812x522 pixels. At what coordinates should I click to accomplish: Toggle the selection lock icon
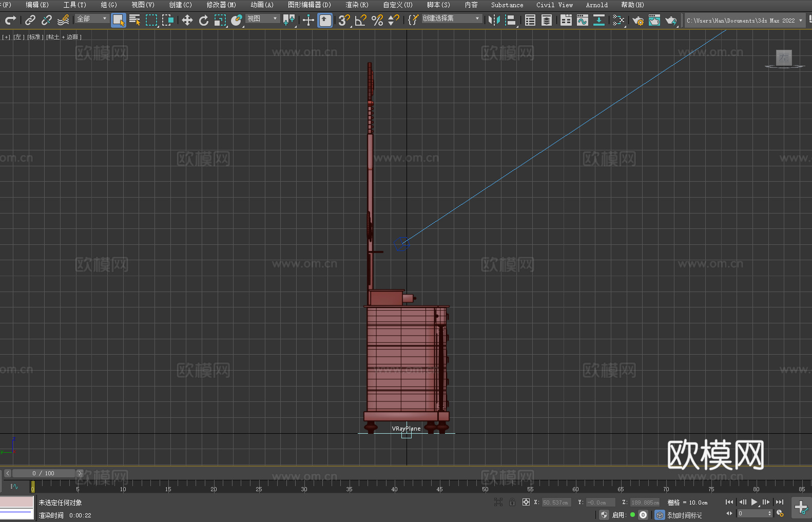pyautogui.click(x=512, y=502)
